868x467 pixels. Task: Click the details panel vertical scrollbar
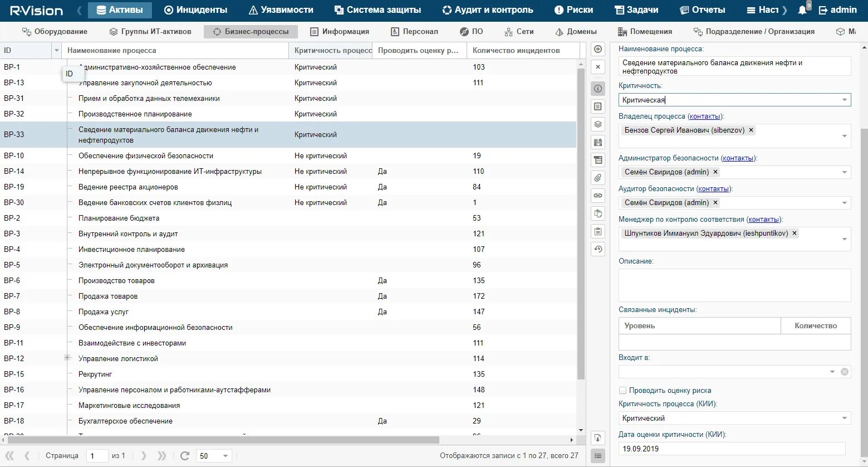click(x=864, y=294)
